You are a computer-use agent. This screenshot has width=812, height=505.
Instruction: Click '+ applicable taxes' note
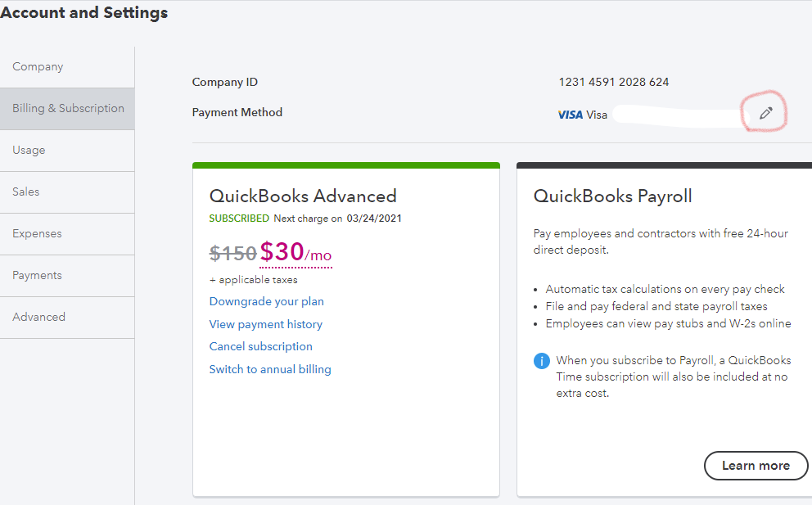[253, 280]
